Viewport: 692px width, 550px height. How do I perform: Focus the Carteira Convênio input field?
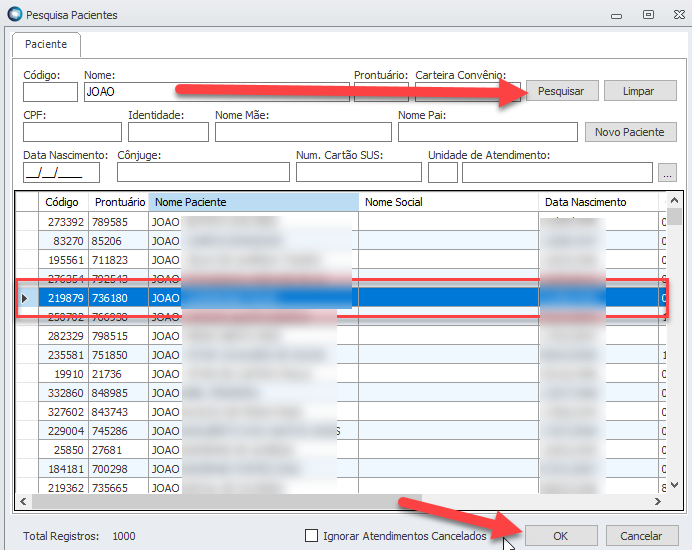click(x=468, y=92)
